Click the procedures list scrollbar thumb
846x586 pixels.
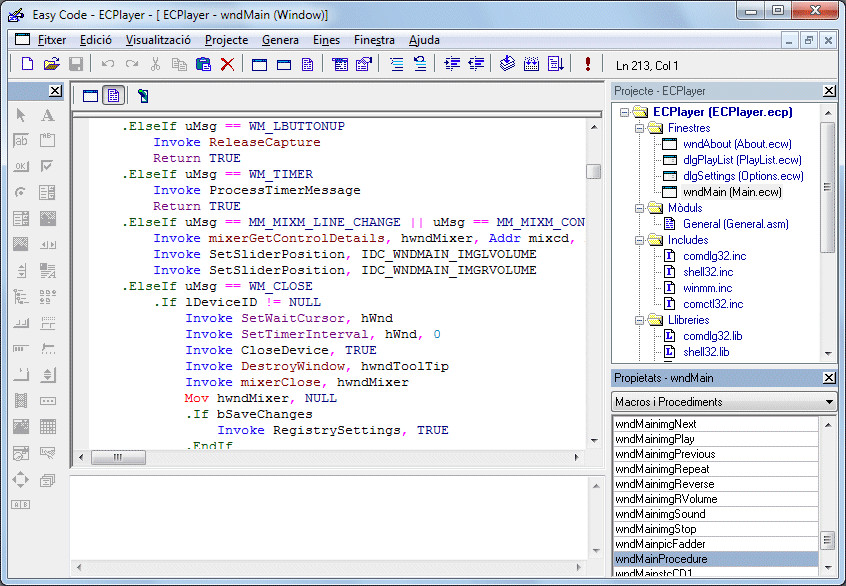point(827,541)
